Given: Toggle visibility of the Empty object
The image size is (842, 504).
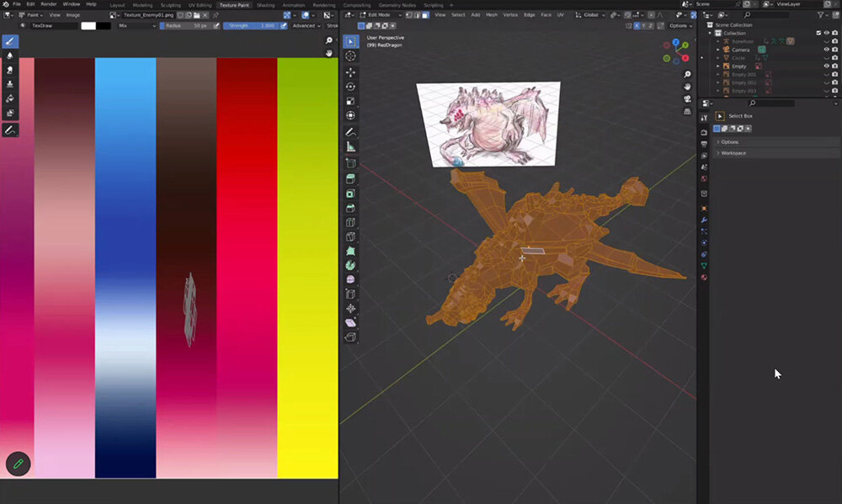Looking at the screenshot, I should click(x=825, y=66).
